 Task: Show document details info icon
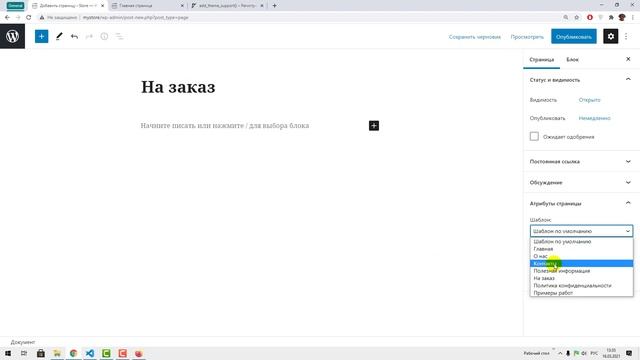pyautogui.click(x=104, y=36)
